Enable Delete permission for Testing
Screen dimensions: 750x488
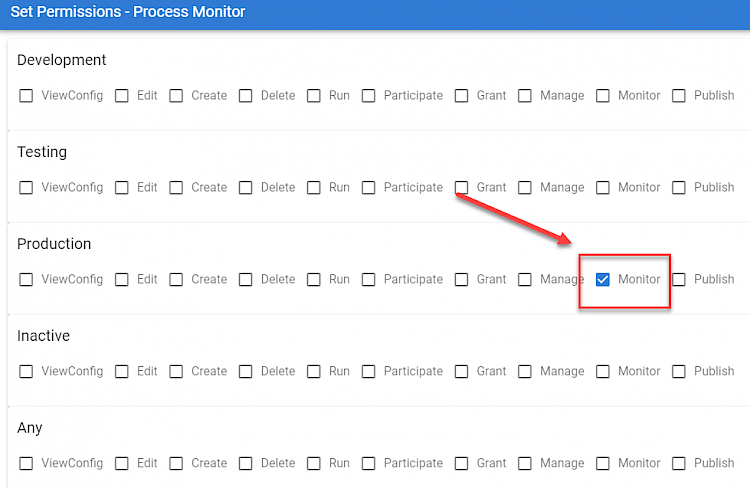click(x=246, y=188)
